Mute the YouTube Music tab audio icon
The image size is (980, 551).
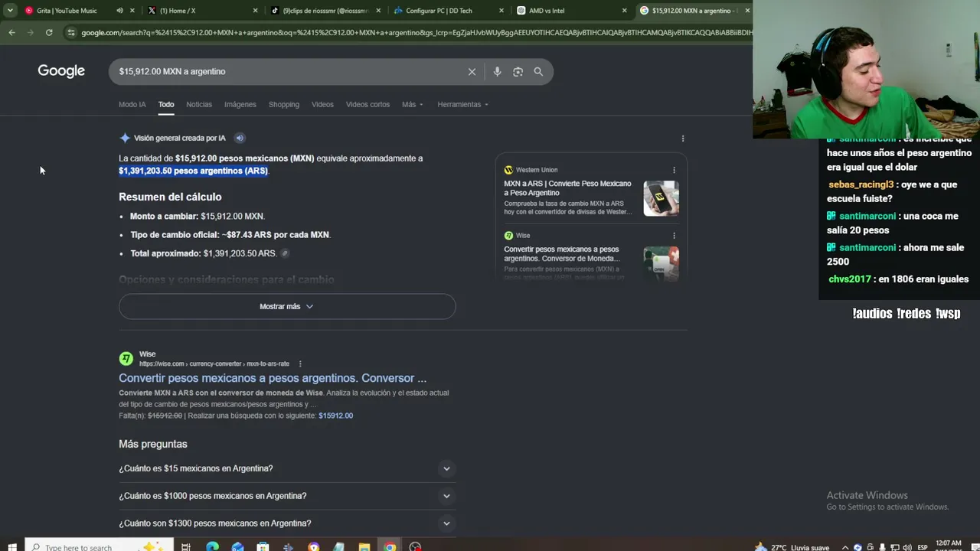click(x=119, y=11)
